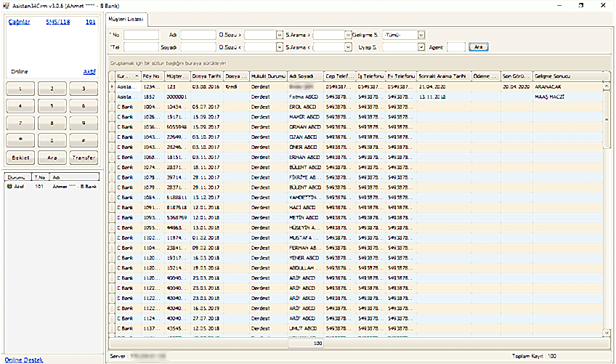Click the Online Destek link
Screen dimensions: 616x364
[23, 360]
